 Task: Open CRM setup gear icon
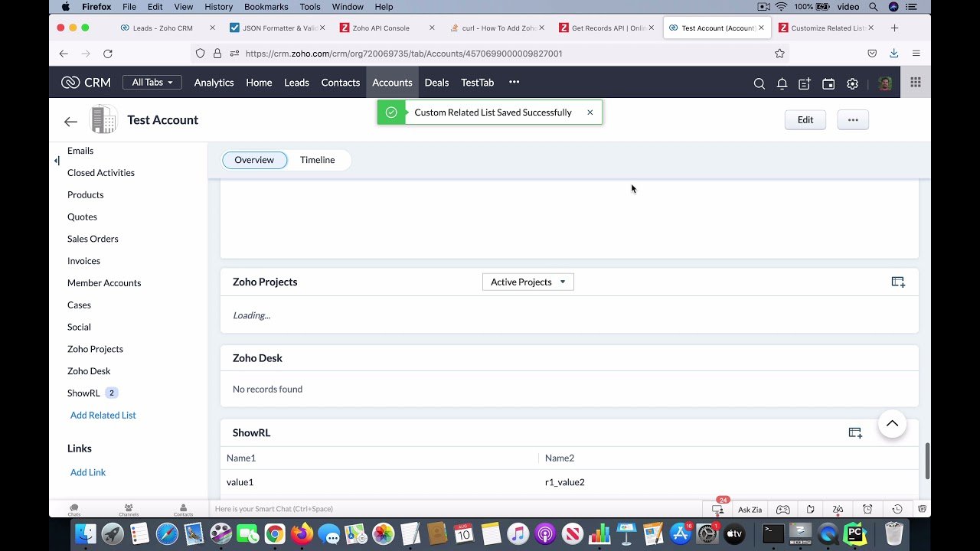[852, 83]
